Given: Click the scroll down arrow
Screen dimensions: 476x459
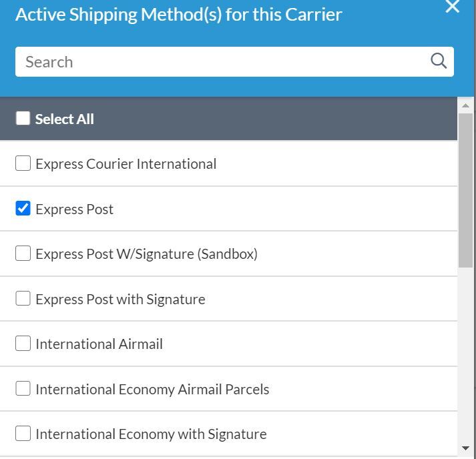Looking at the screenshot, I should [465, 449].
